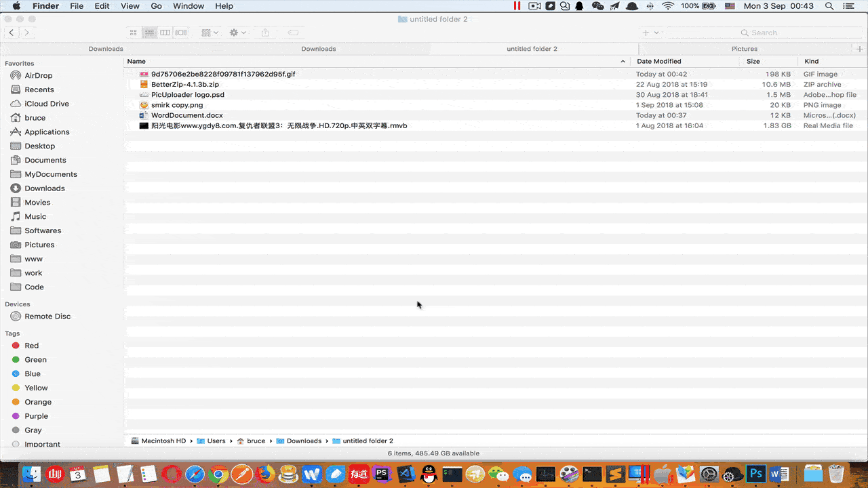868x488 pixels.
Task: Open the item arrangement dropdown
Action: 210,33
